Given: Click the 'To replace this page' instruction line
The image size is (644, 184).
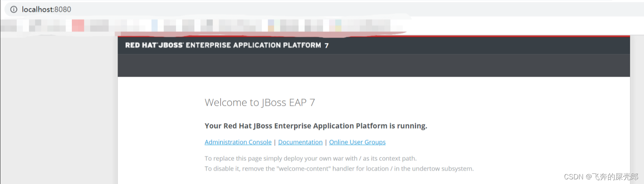Looking at the screenshot, I should coord(311,158).
